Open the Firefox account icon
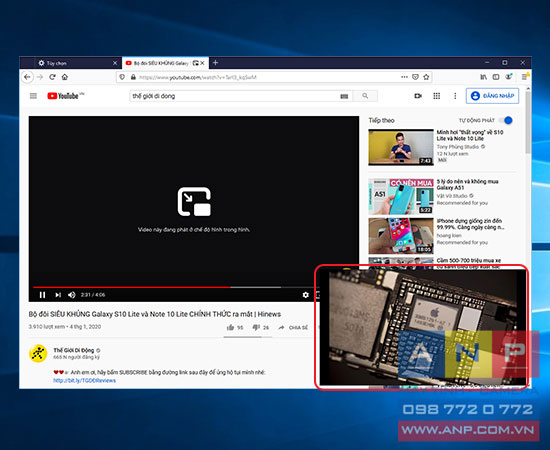The image size is (550, 450). pyautogui.click(x=509, y=76)
